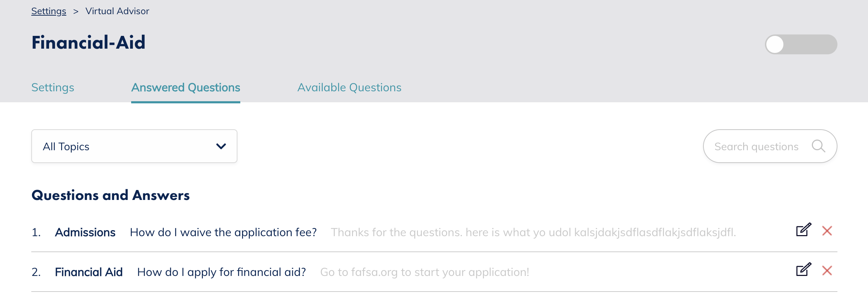
Task: Enable the Financial-Aid advisor toggle
Action: [x=802, y=44]
